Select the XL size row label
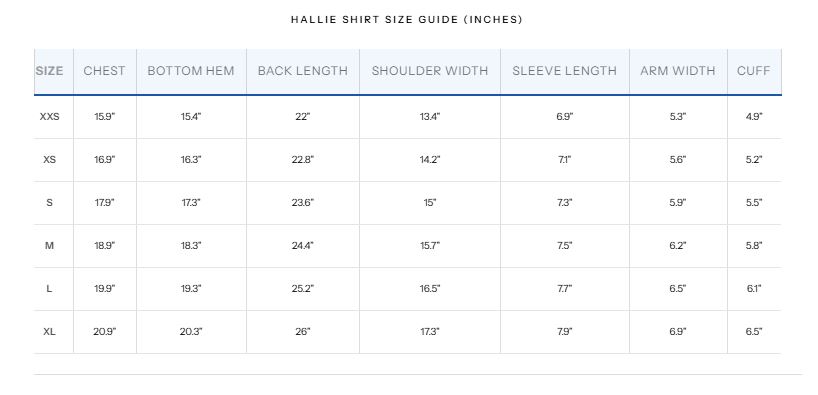This screenshot has height=395, width=818. [50, 331]
